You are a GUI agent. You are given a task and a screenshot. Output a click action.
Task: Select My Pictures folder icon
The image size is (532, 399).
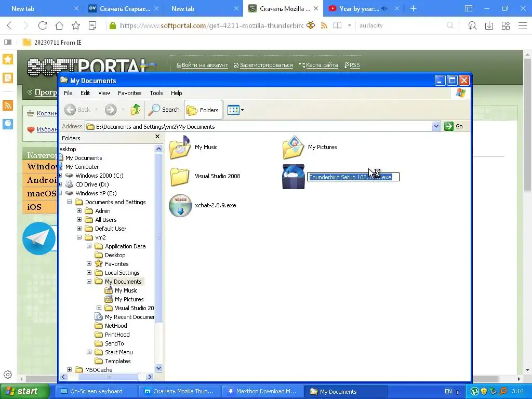[x=293, y=147]
